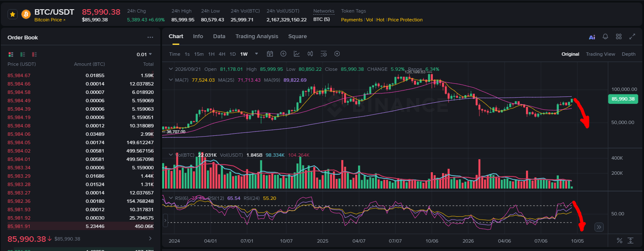Select the 1W interval
Image resolution: width=644 pixels, height=251 pixels.
(x=244, y=54)
